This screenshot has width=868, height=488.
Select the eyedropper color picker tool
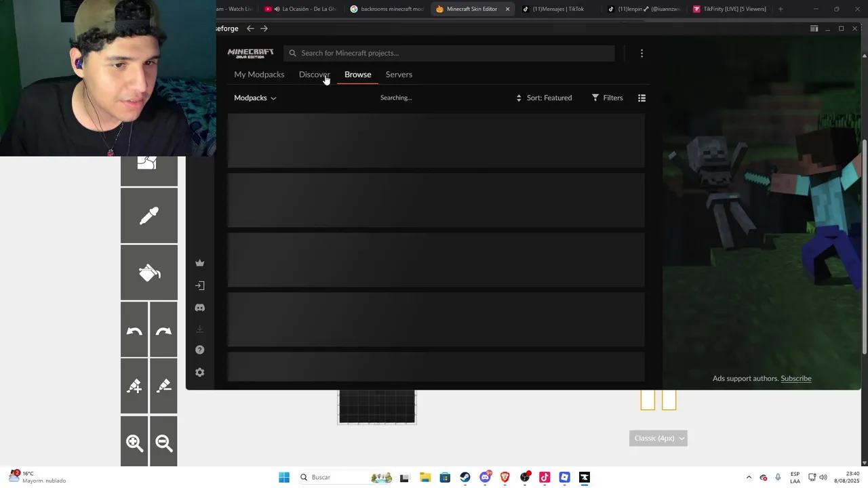pos(149,216)
